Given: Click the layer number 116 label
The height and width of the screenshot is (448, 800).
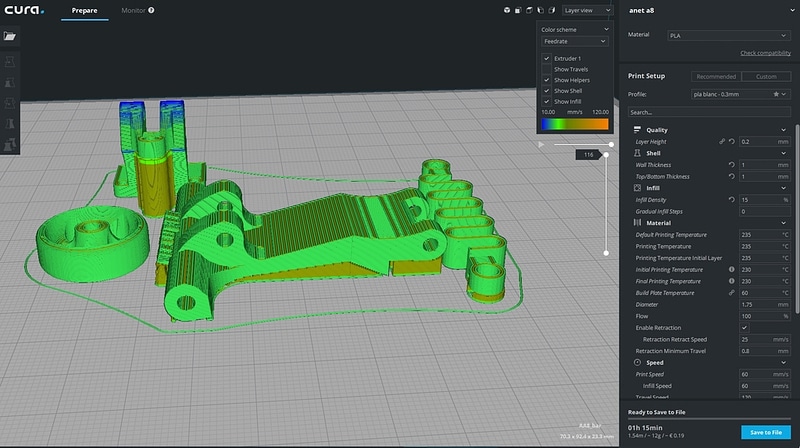Looking at the screenshot, I should tap(589, 155).
